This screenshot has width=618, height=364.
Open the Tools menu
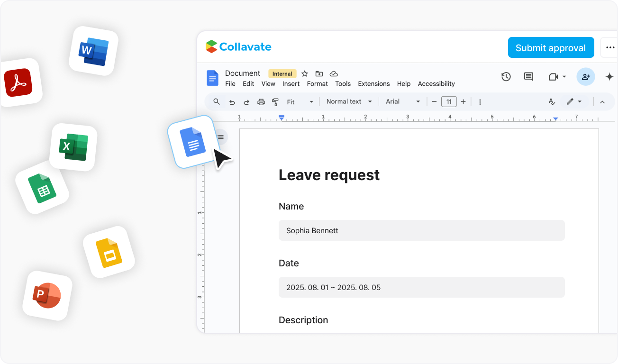[343, 84]
